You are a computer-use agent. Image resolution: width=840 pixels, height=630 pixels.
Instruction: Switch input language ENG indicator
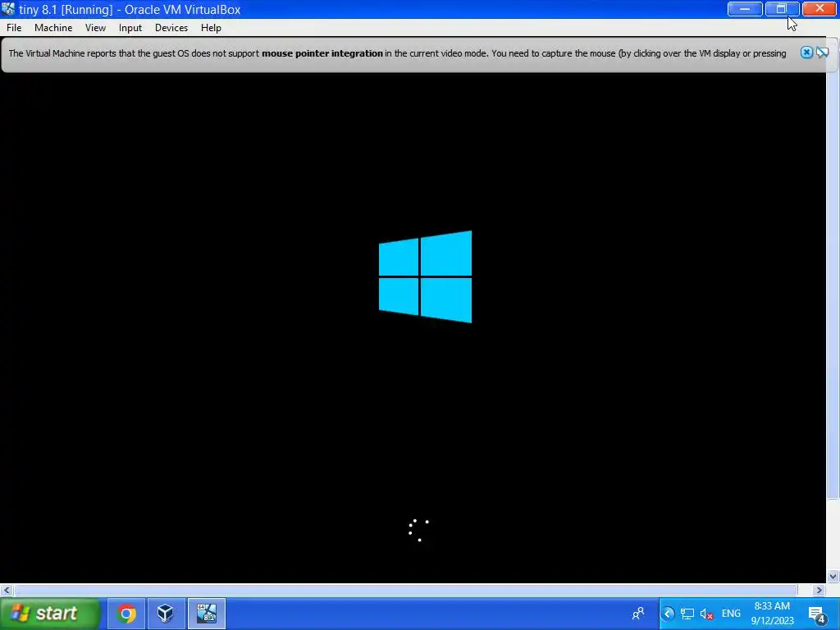point(731,614)
